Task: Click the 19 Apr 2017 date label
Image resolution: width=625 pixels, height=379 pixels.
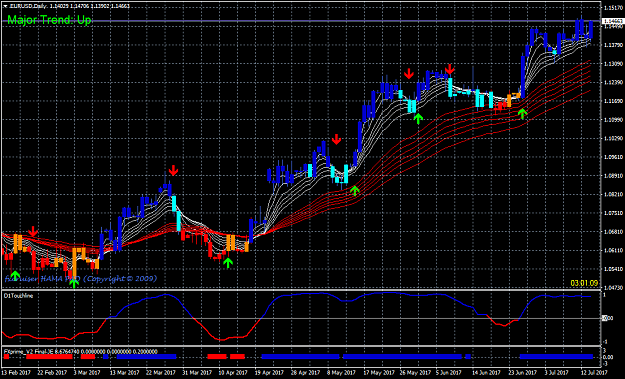Action: pos(269,373)
